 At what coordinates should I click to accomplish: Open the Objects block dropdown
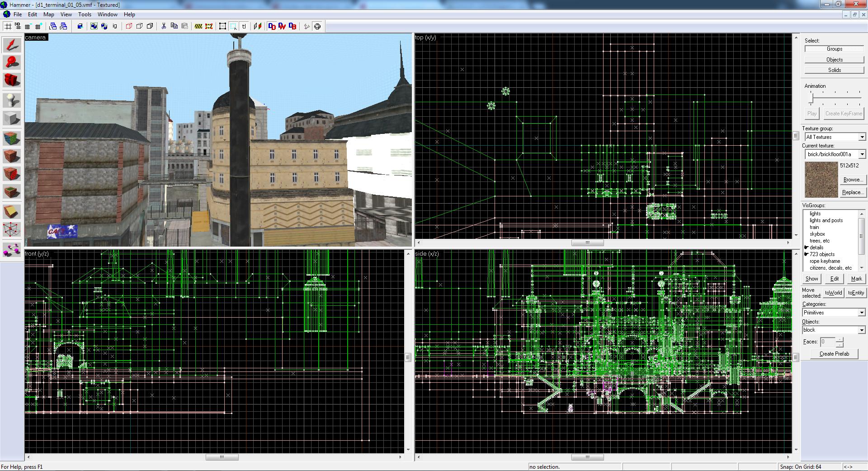pyautogui.click(x=834, y=330)
